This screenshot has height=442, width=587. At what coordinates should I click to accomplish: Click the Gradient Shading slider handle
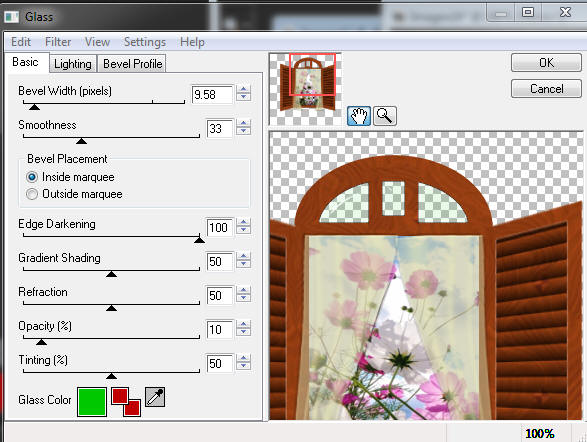(x=111, y=274)
